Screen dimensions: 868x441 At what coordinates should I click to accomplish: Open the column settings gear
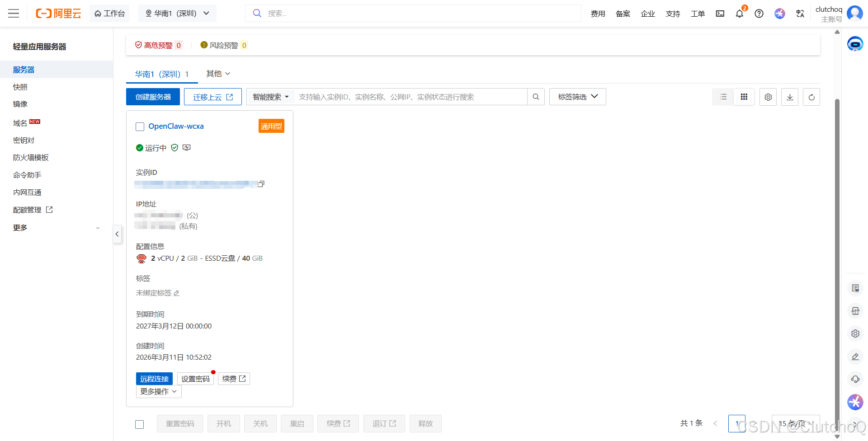[x=768, y=97]
